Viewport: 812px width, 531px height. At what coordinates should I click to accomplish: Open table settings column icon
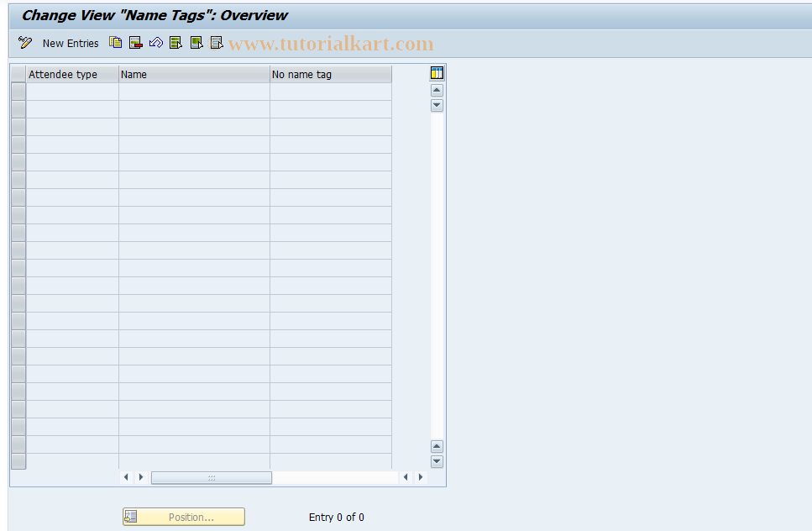437,73
